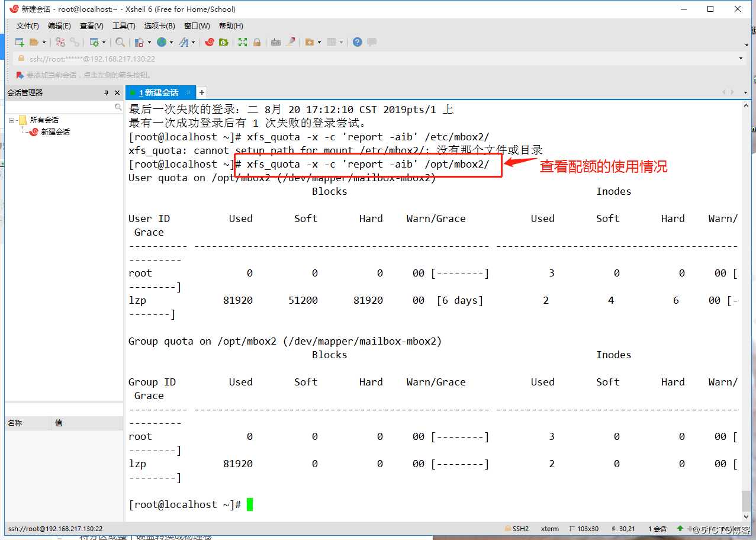Viewport: 756px width, 540px height.
Task: Open the address bar history dropdown
Action: (x=740, y=59)
